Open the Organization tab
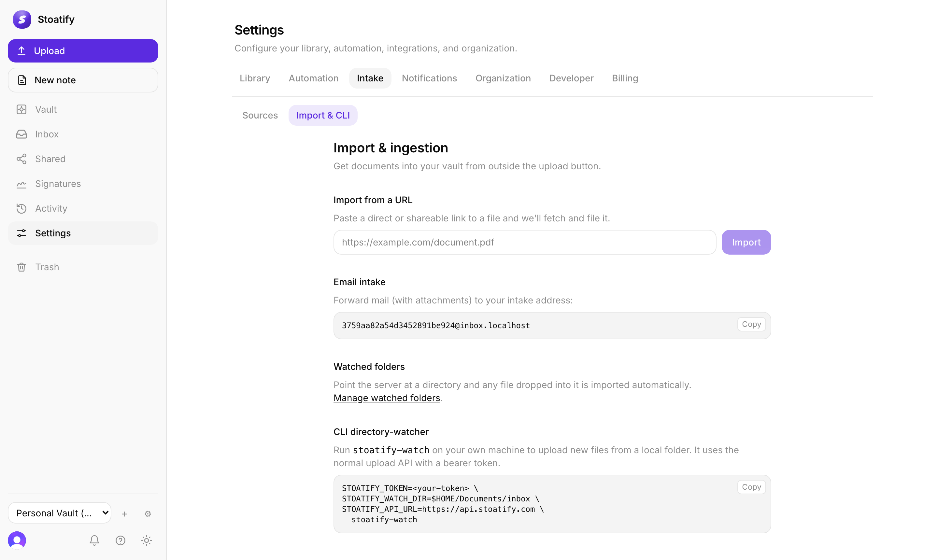Viewport: 938px width, 560px height. tap(503, 78)
